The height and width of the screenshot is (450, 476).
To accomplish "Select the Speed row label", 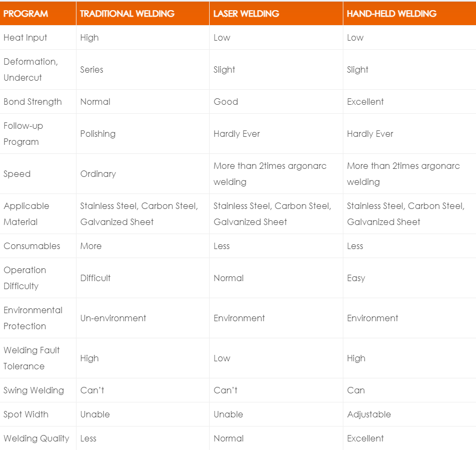I will 17,174.
